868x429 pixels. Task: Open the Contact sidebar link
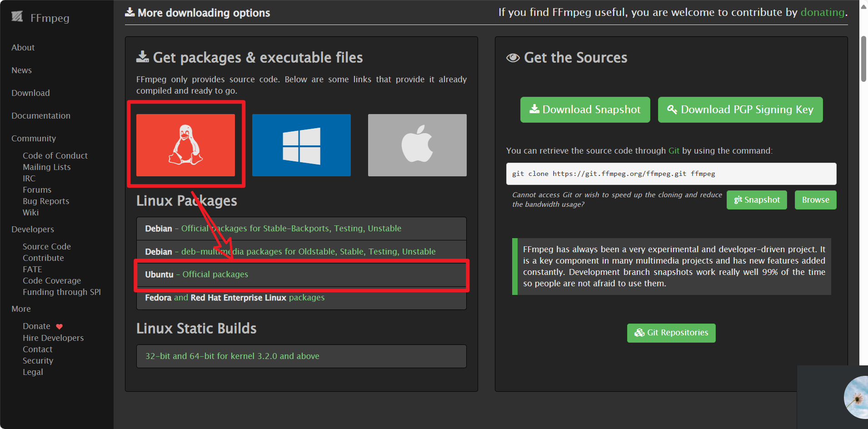(38, 349)
